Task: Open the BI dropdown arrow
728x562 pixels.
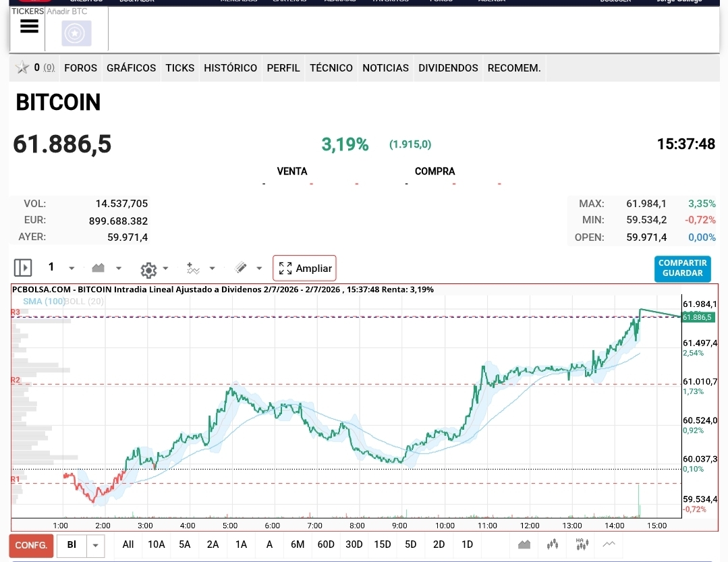Action: pos(95,545)
